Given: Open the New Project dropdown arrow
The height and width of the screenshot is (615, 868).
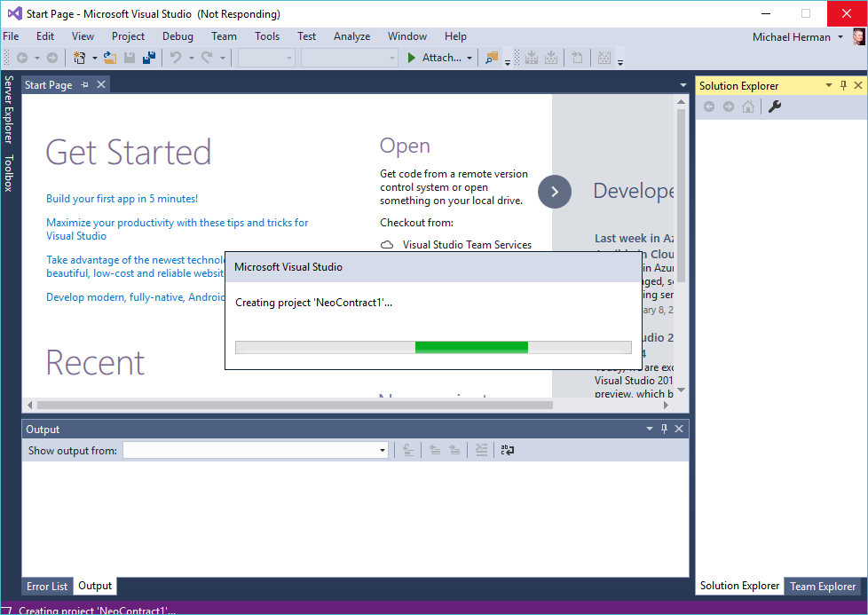Looking at the screenshot, I should point(94,58).
